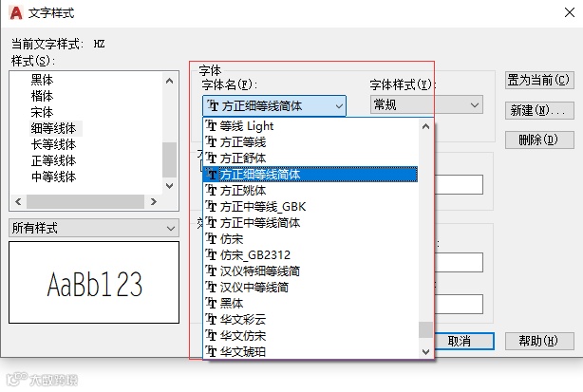Click font list scrollbar thumb
Screen dimensions: 583x392
click(426, 330)
